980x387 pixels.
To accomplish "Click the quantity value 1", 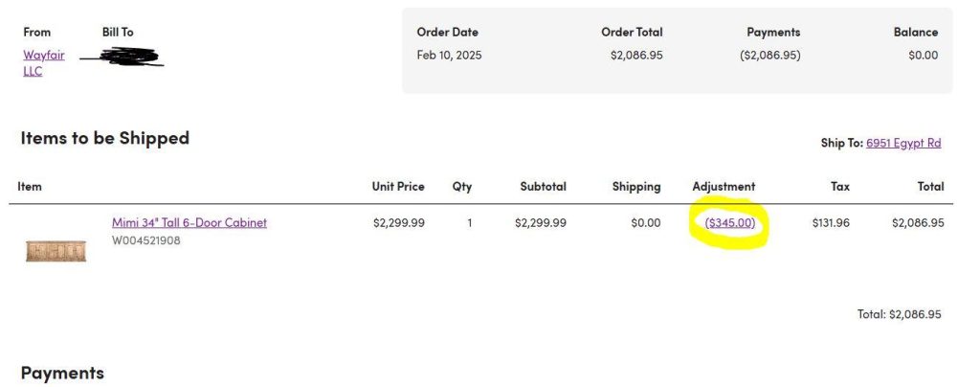I will (469, 223).
